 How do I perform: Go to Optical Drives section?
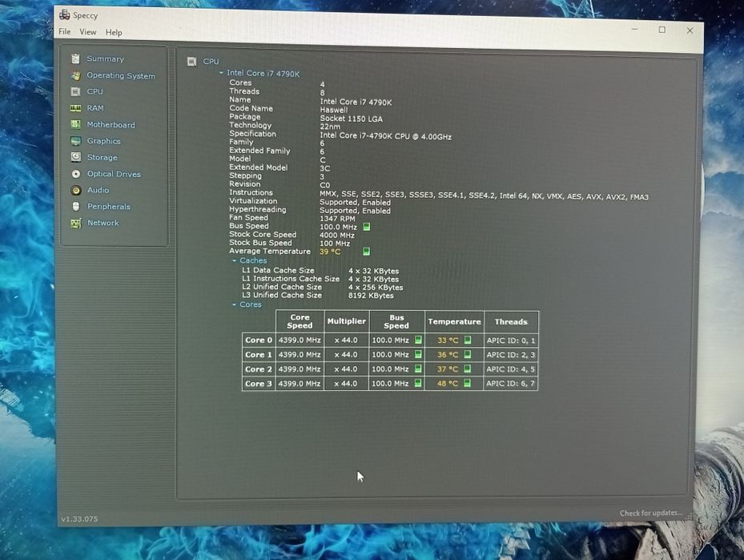coord(114,174)
